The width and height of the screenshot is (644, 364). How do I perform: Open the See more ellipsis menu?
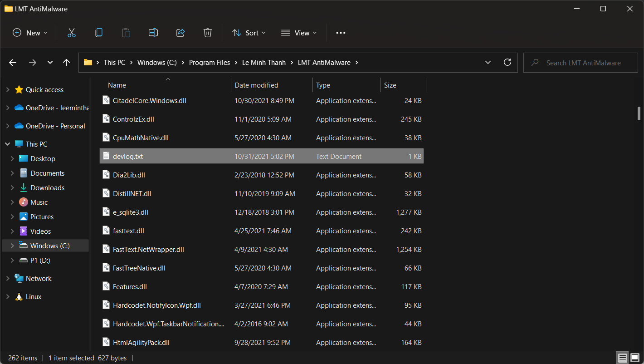341,33
